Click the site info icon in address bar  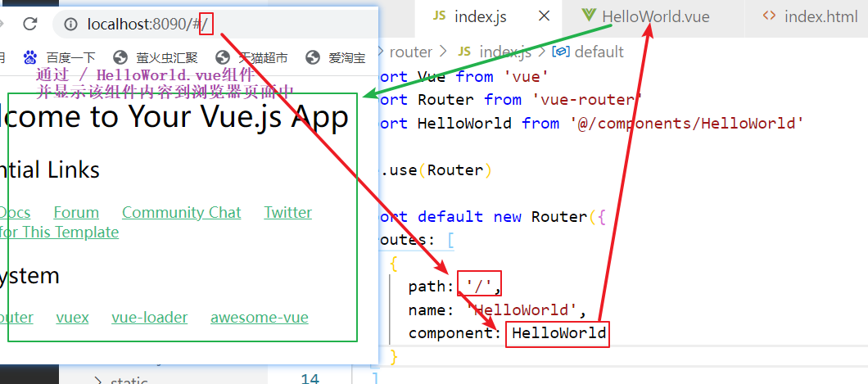[70, 25]
